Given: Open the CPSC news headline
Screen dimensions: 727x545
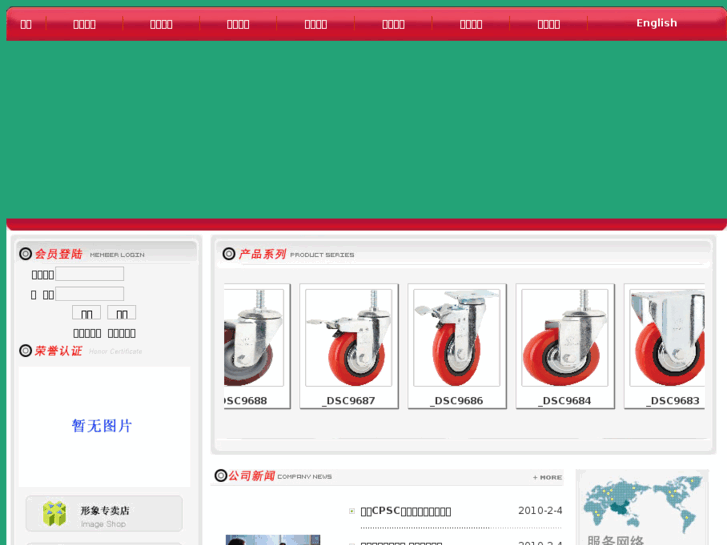Looking at the screenshot, I should tap(406, 511).
